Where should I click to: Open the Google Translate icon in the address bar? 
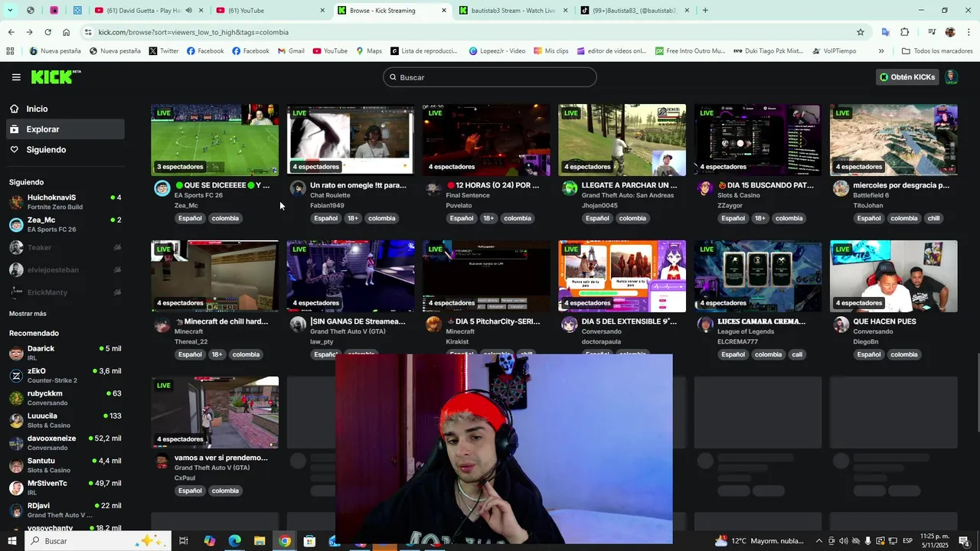coord(885,32)
